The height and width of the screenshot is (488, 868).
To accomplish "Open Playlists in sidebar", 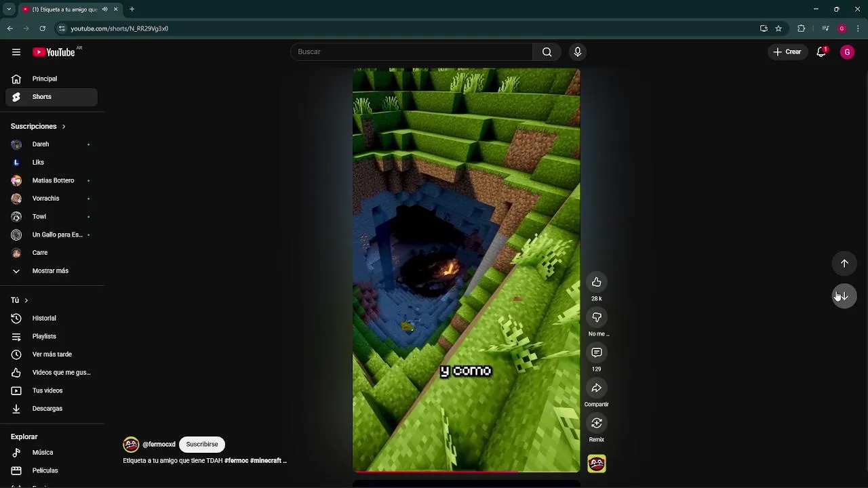I will click(x=52, y=336).
